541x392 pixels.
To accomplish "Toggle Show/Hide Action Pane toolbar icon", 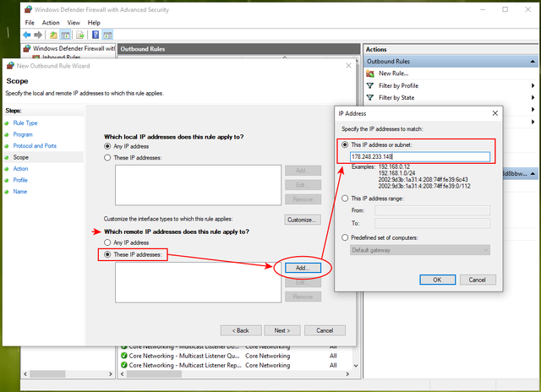I will 107,35.
